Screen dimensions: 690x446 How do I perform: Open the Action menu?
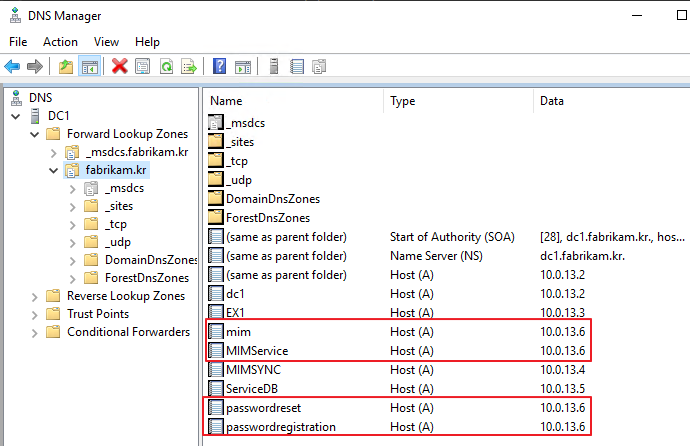60,42
